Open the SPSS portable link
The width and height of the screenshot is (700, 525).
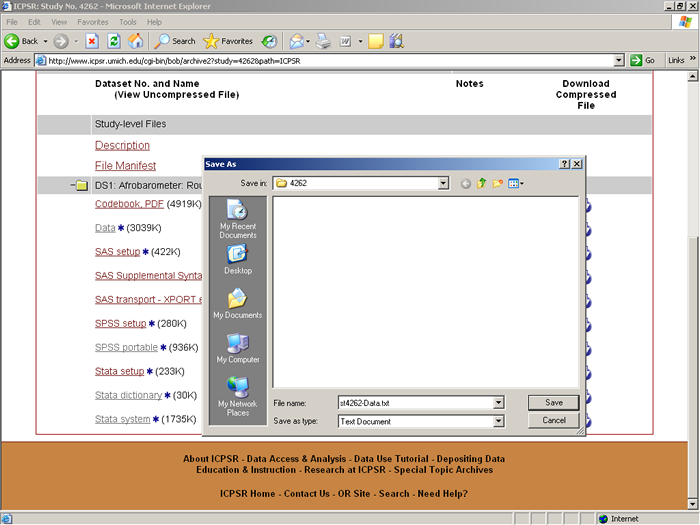point(126,347)
